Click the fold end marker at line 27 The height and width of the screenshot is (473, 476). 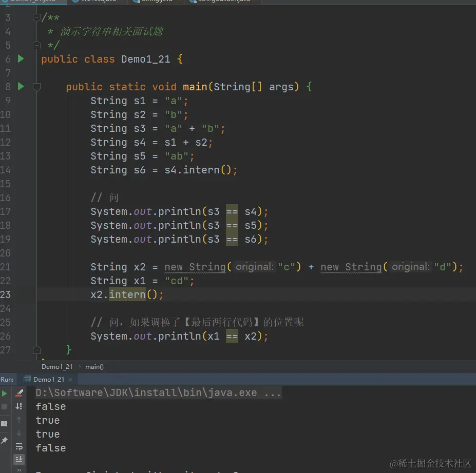coord(36,350)
